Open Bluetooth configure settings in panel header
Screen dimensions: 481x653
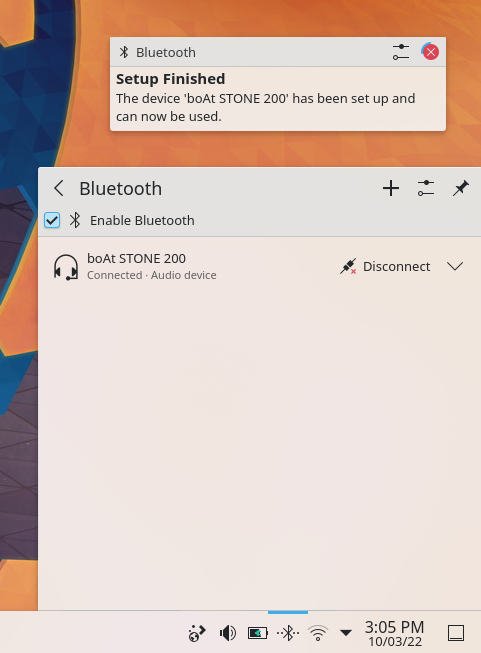point(426,188)
